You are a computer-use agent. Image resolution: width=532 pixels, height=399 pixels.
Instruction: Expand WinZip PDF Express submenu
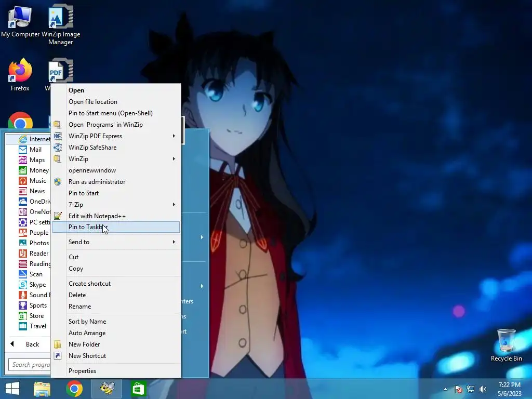(x=116, y=136)
